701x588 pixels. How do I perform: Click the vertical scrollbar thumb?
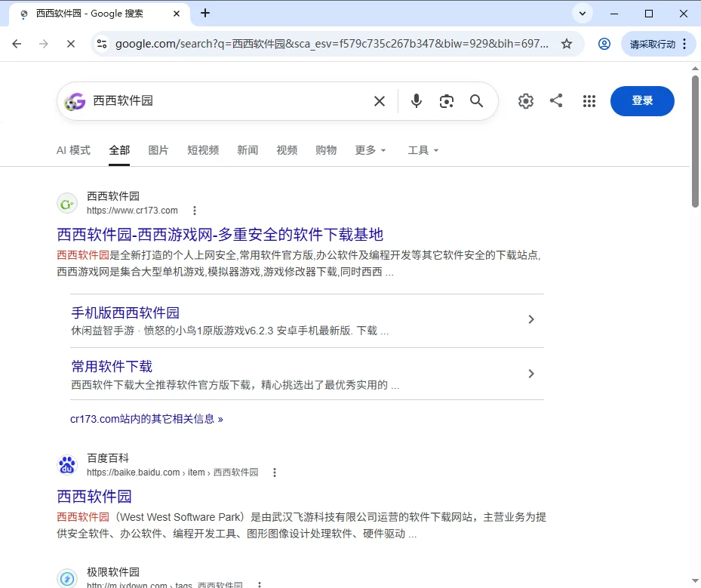pyautogui.click(x=695, y=141)
